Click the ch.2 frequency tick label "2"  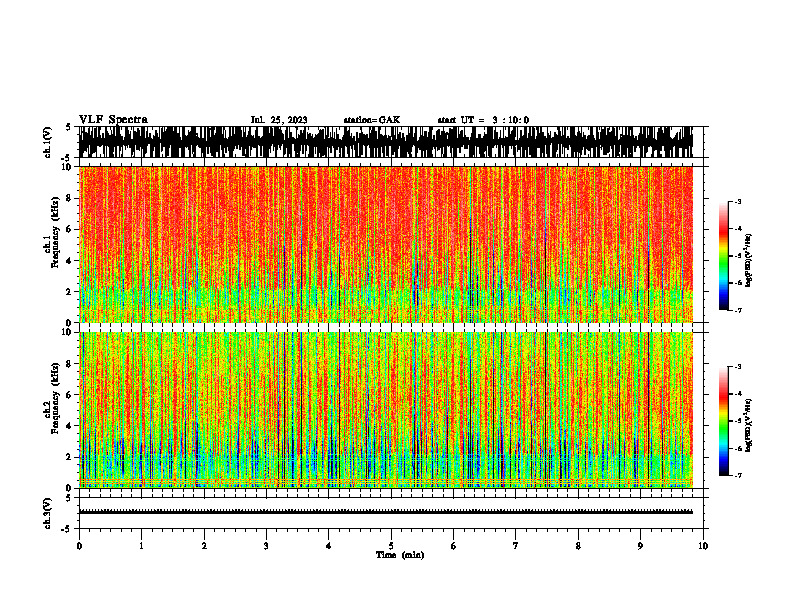pos(70,457)
